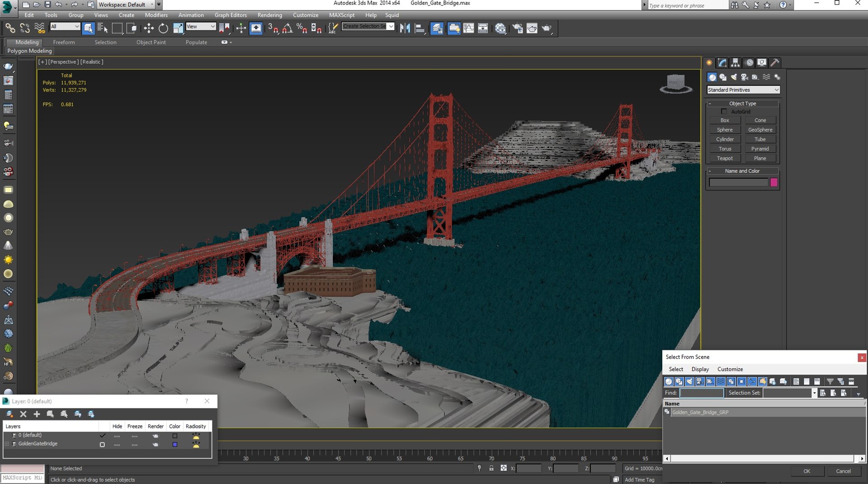Image resolution: width=868 pixels, height=484 pixels.
Task: Click Create New Layer in Layer dialog
Action: click(9, 414)
